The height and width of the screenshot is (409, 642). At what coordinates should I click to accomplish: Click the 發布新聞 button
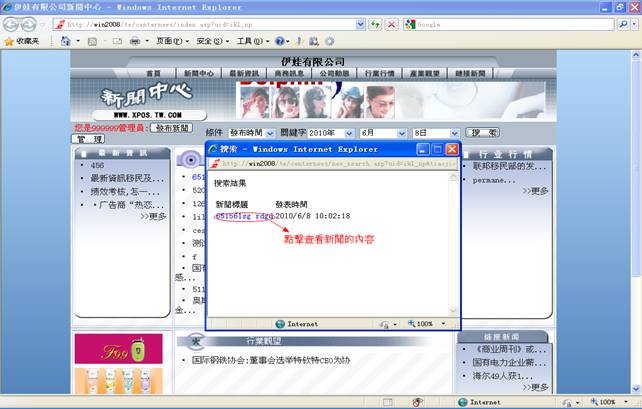tap(171, 128)
